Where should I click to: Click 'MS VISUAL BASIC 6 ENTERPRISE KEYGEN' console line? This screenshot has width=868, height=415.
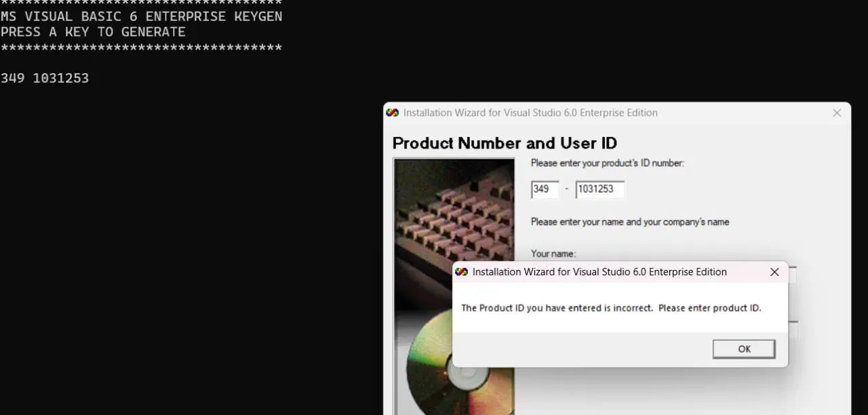pyautogui.click(x=141, y=16)
